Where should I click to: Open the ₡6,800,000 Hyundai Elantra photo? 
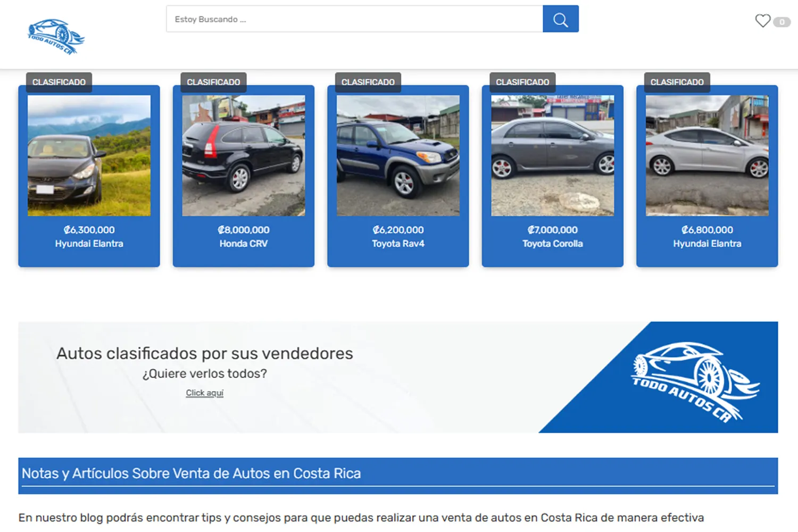pos(707,155)
